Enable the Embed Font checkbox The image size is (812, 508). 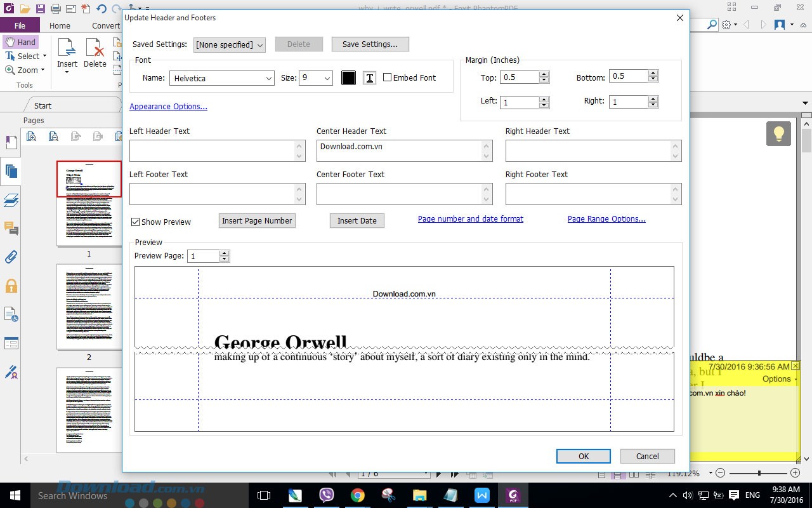[387, 77]
